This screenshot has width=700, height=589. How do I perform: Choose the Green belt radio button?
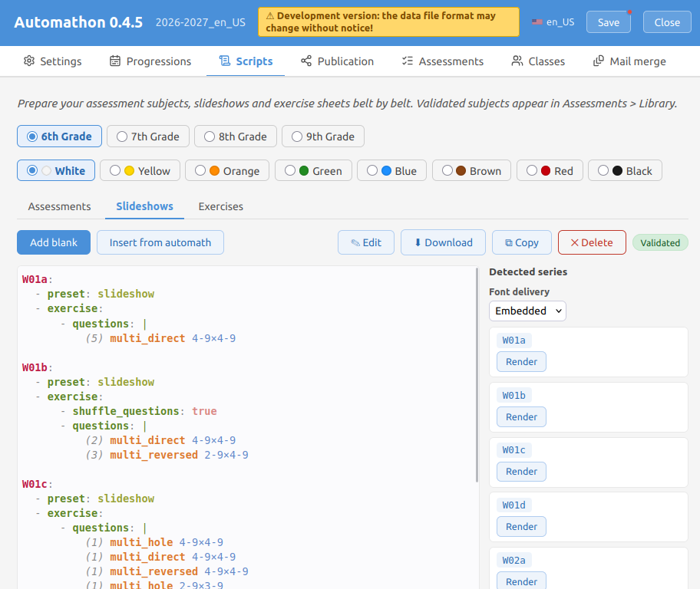[x=290, y=170]
